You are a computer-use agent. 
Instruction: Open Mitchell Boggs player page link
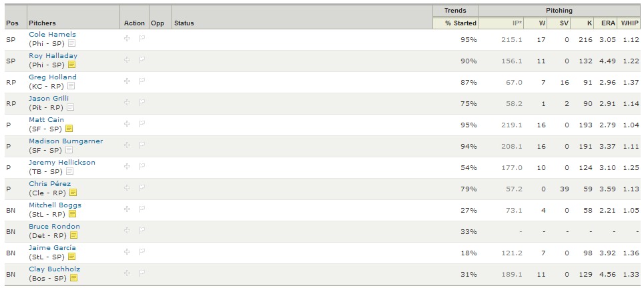[x=55, y=205]
